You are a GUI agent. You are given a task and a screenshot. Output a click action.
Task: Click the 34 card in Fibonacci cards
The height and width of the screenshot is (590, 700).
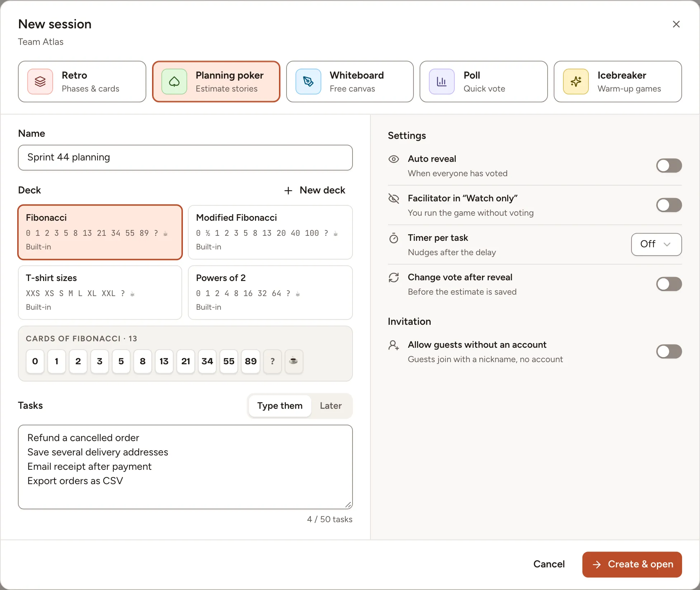[207, 361]
